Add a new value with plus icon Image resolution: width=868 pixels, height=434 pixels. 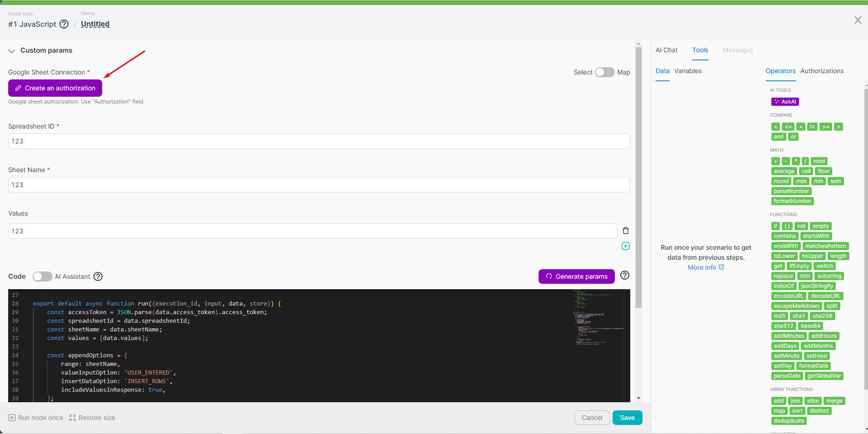[x=625, y=246]
